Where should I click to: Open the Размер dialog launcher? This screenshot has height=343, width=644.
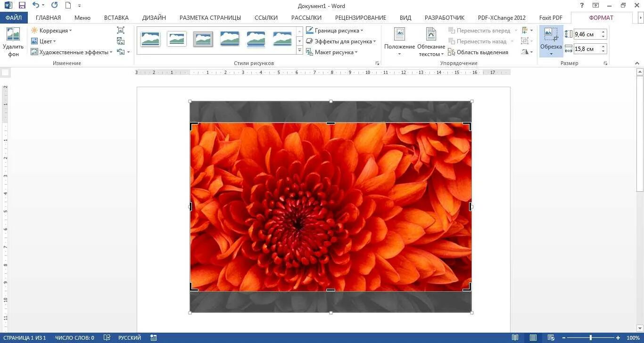coord(605,63)
